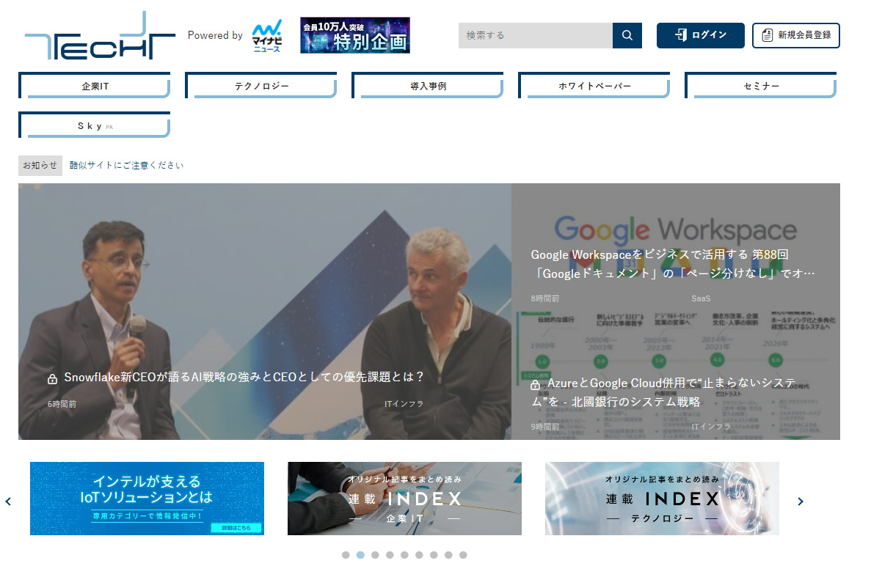Select the ninth carousel pagination dot

click(x=463, y=555)
